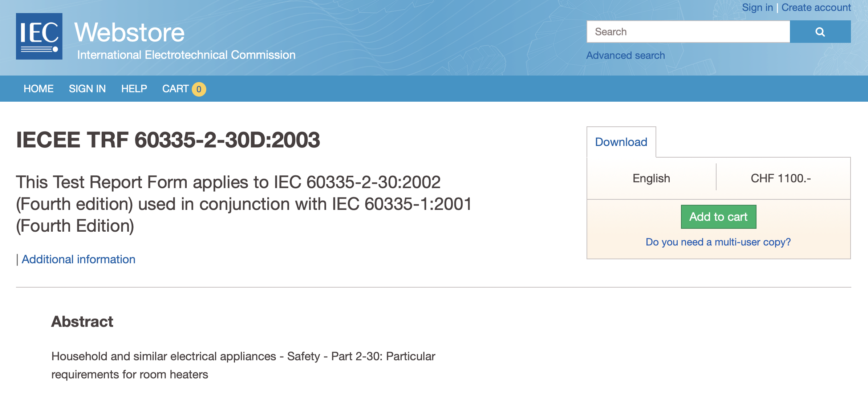Viewport: 868px width, 398px height.
Task: Switch to the HOME menu item
Action: [38, 89]
